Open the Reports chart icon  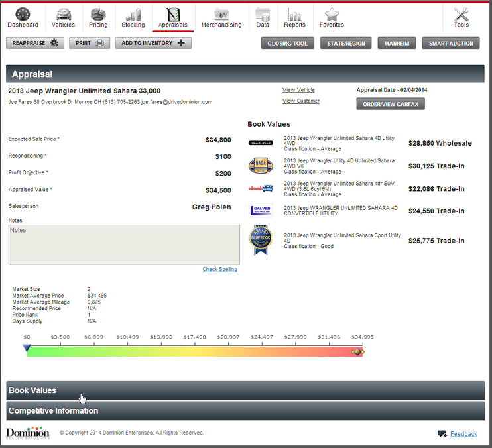point(294,15)
